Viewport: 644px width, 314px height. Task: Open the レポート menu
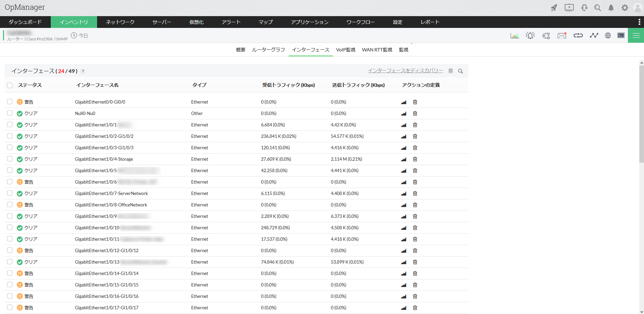click(x=430, y=22)
